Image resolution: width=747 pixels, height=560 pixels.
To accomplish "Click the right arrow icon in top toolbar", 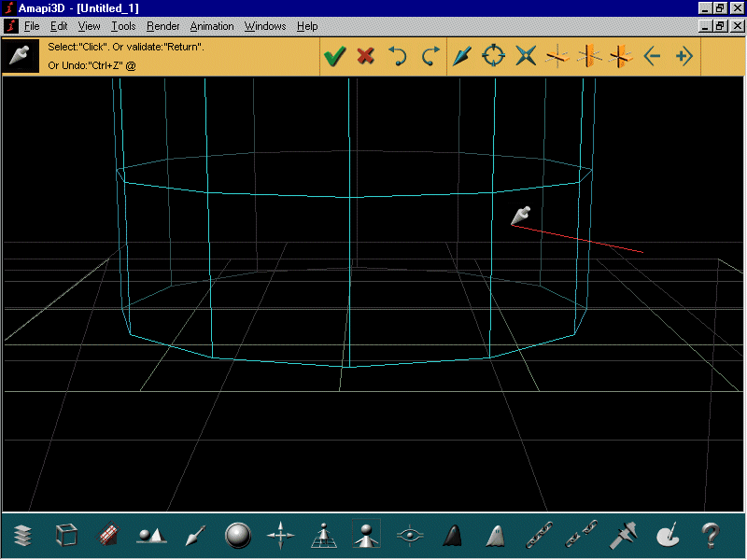I will pyautogui.click(x=684, y=57).
